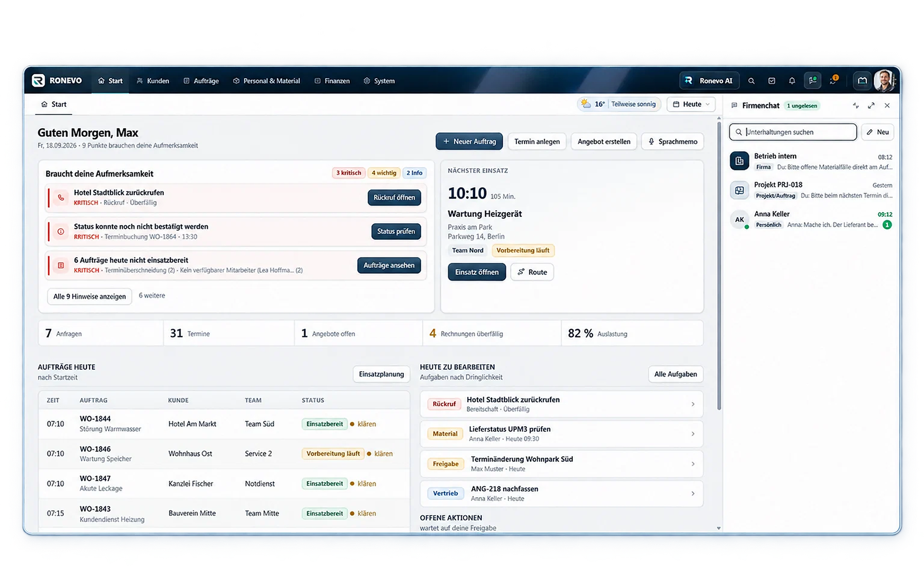
Task: Open the 4 Rechnungen überfällig tile
Action: coord(492,333)
